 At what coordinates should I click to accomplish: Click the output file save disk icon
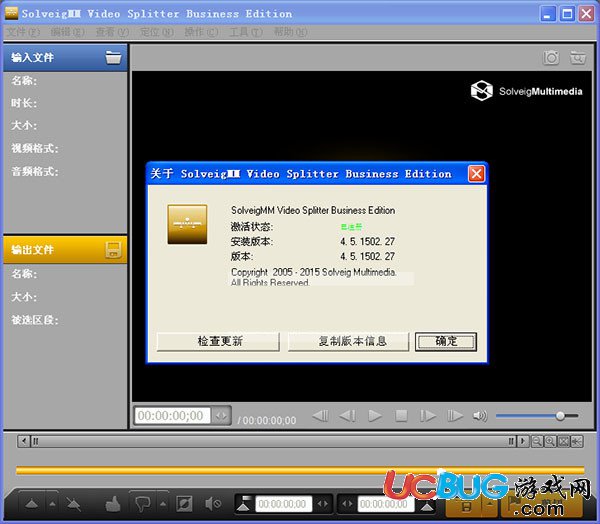coord(113,250)
